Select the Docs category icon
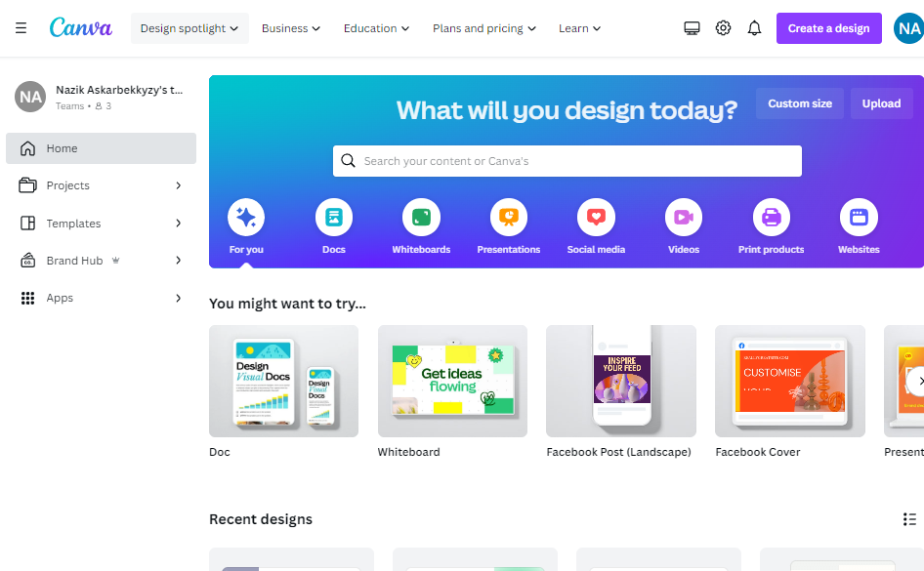 pyautogui.click(x=333, y=218)
